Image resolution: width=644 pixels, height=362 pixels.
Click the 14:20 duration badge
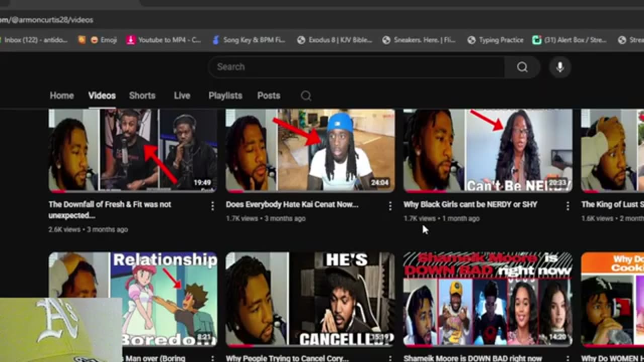pyautogui.click(x=557, y=337)
